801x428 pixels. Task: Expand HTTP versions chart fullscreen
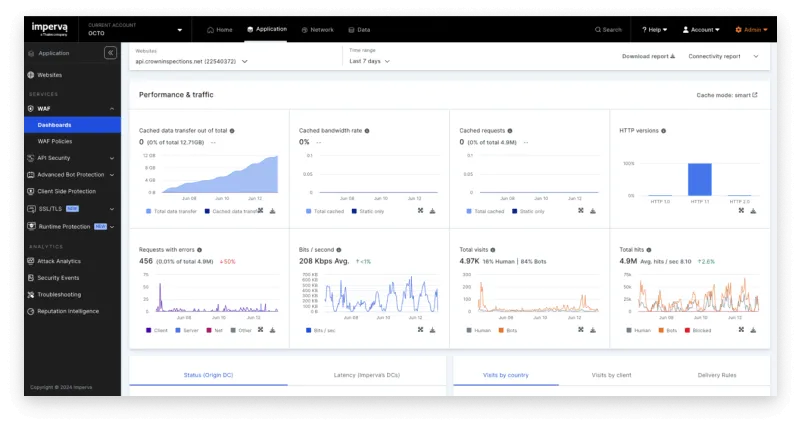coord(741,210)
